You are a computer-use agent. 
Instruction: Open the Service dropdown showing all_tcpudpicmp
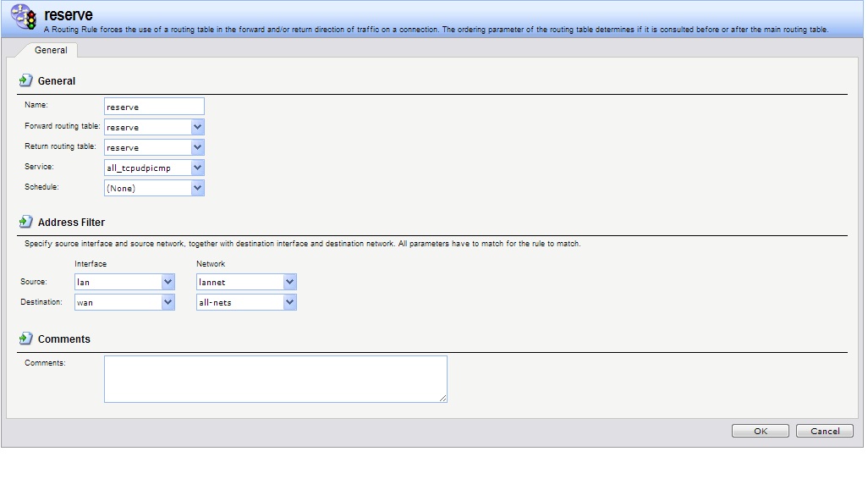click(154, 168)
